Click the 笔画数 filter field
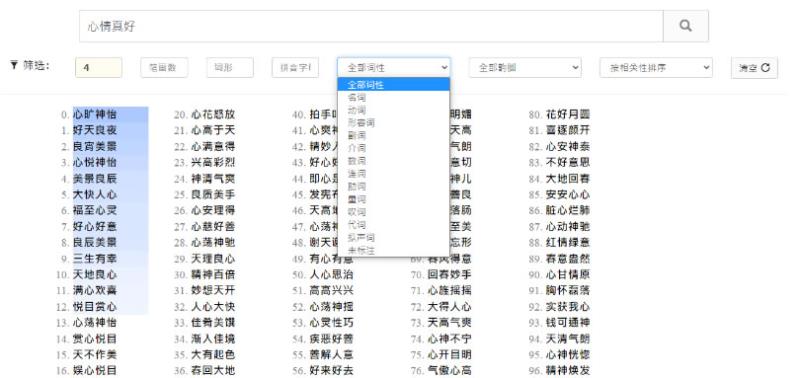The image size is (800, 378). tap(164, 67)
